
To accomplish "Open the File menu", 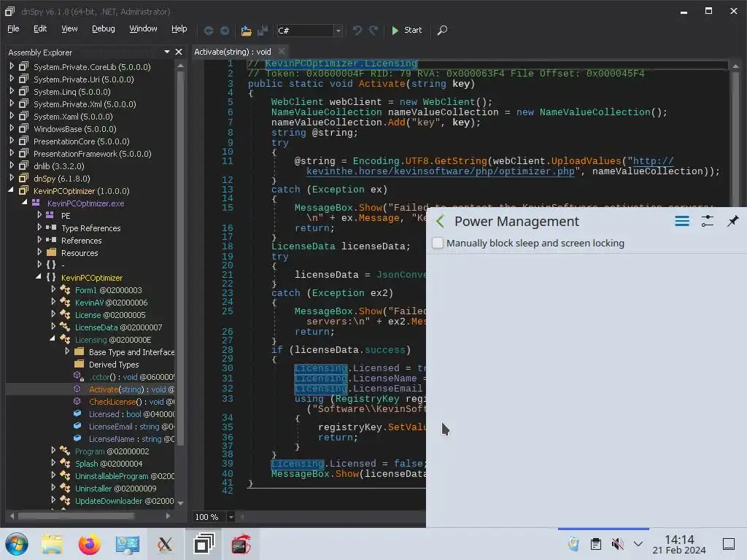I will pyautogui.click(x=13, y=28).
